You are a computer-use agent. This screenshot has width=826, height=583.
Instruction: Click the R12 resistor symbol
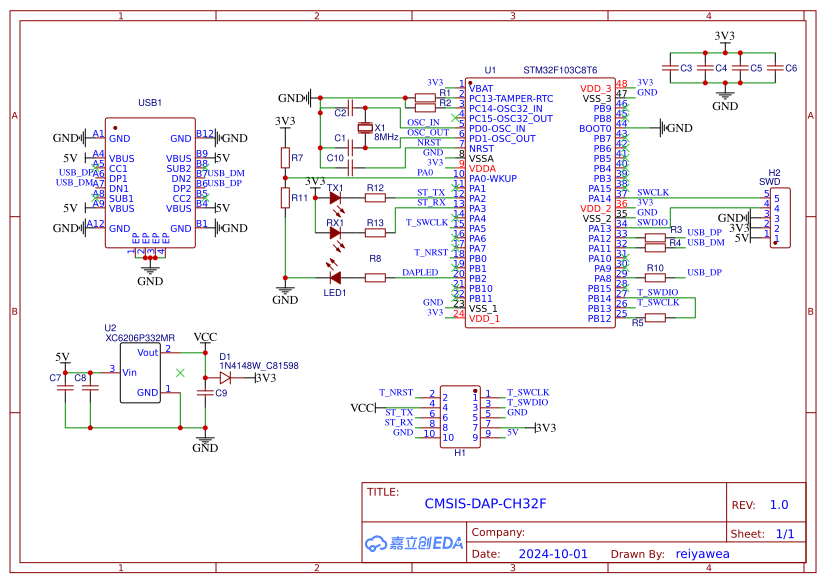(375, 198)
